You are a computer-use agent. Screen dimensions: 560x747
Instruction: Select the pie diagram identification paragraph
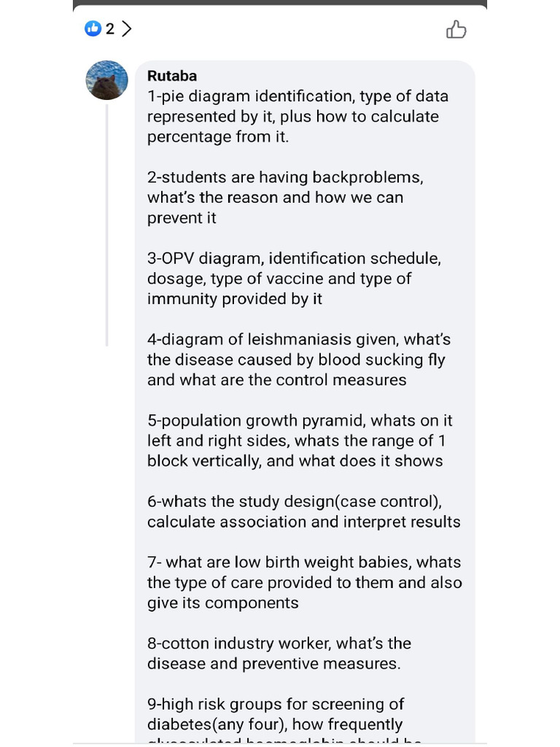coord(297,117)
